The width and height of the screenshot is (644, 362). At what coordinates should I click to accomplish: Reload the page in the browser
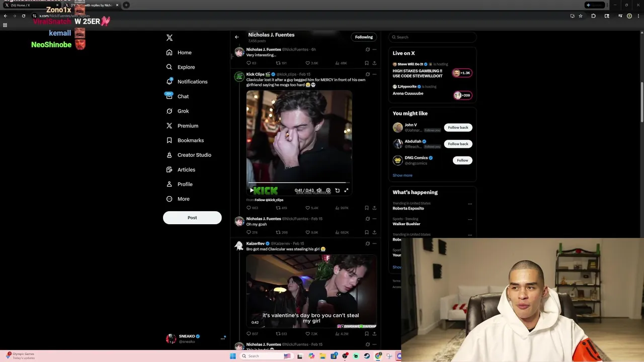point(23,16)
